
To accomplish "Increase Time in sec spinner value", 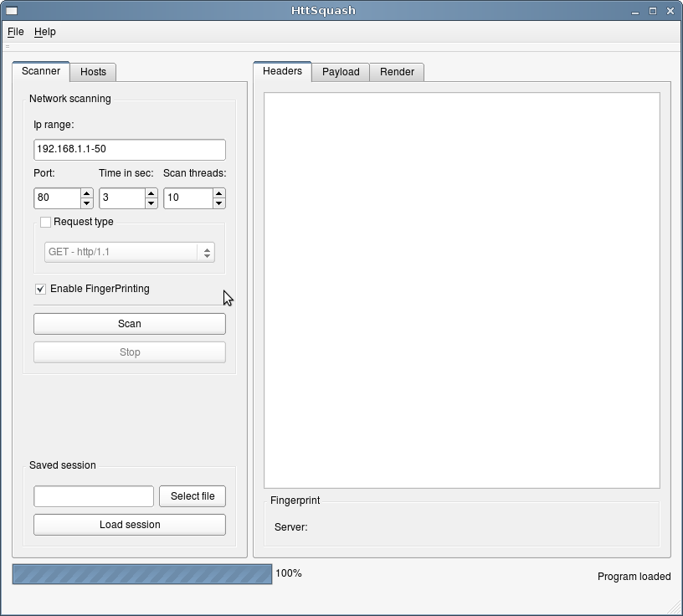I will 151,193.
